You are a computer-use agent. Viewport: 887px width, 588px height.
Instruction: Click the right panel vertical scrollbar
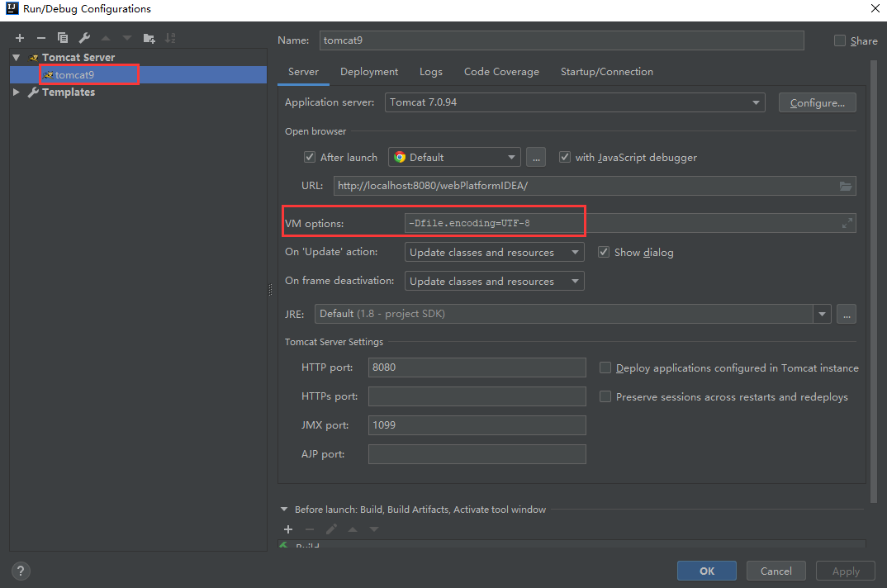coord(874,282)
